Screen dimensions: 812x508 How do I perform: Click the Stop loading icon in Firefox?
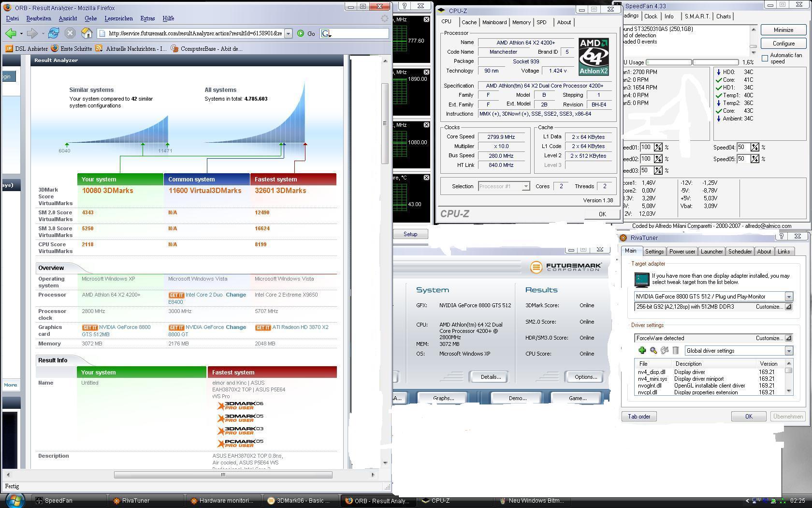(x=70, y=33)
